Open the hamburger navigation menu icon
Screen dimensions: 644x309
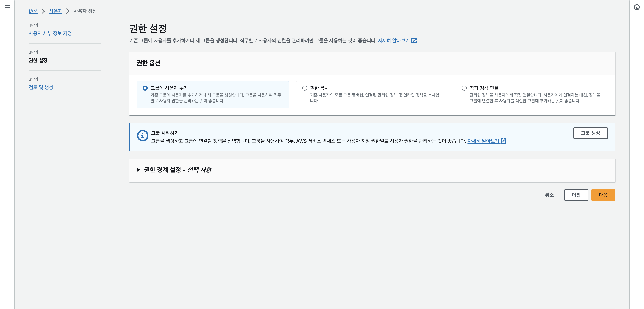pyautogui.click(x=7, y=7)
